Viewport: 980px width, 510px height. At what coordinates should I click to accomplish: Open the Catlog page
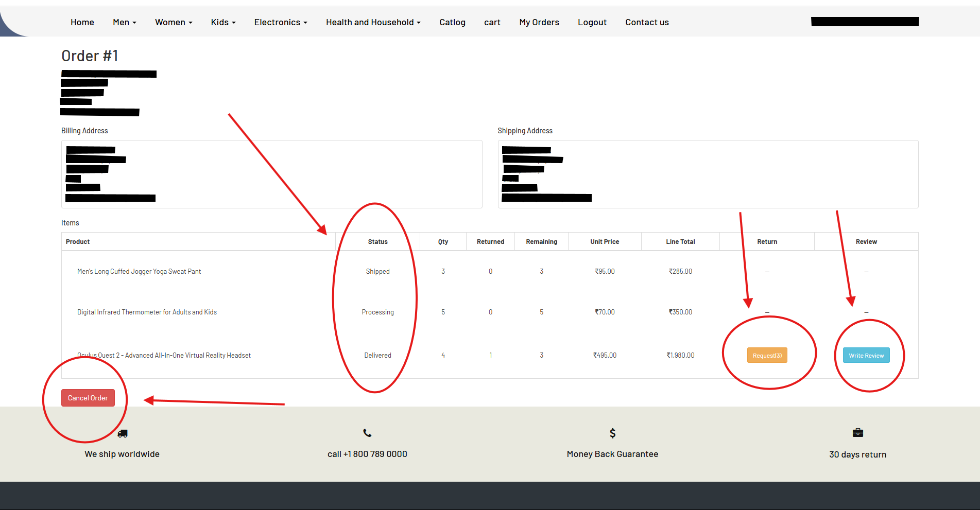click(x=452, y=22)
